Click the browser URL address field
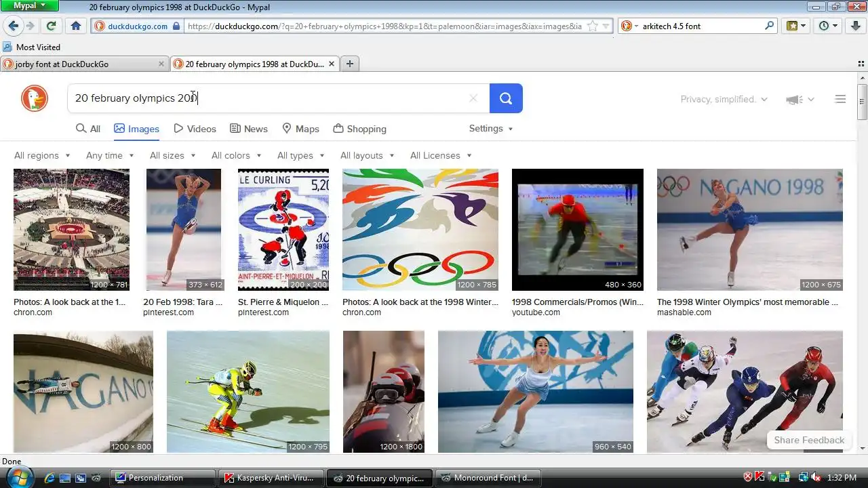This screenshot has width=868, height=488. pyautogui.click(x=383, y=26)
